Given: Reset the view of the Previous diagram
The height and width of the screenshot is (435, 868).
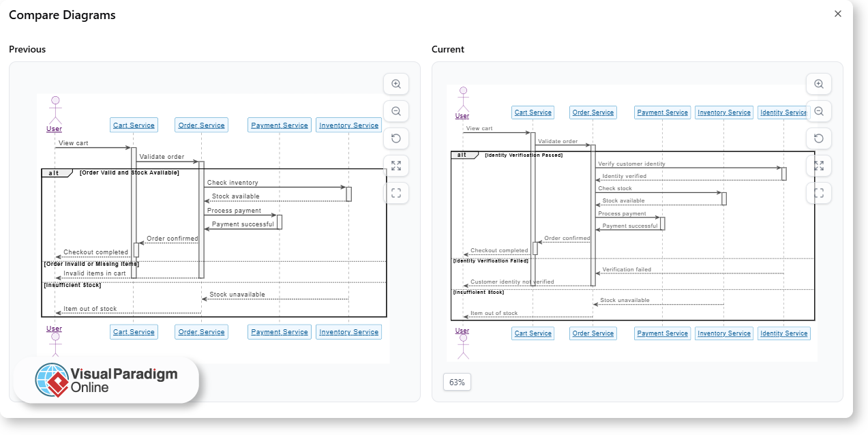Looking at the screenshot, I should tap(395, 138).
